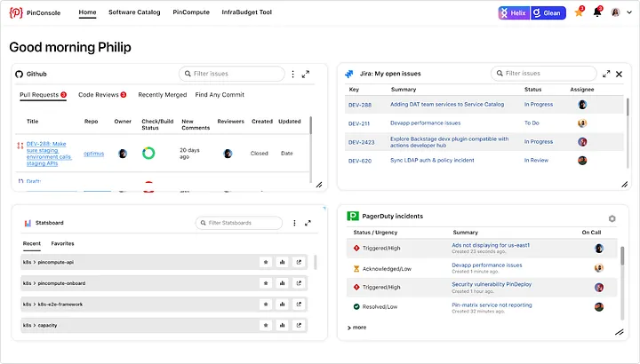Expand the Jira widget to fullscreen
Viewport: 640px width, 364px height.
coord(606,74)
